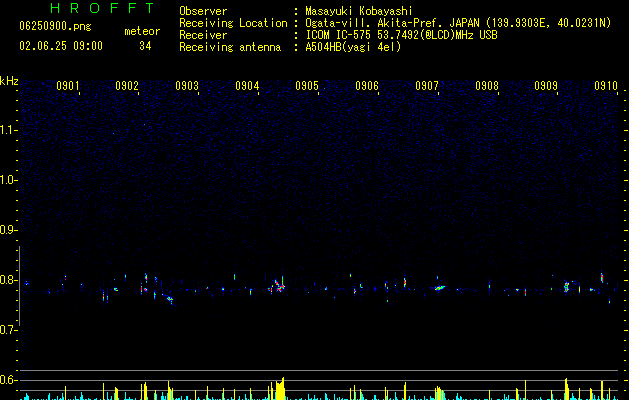Click the meteor label
Viewport: 629px width, 400px height.
click(142, 31)
